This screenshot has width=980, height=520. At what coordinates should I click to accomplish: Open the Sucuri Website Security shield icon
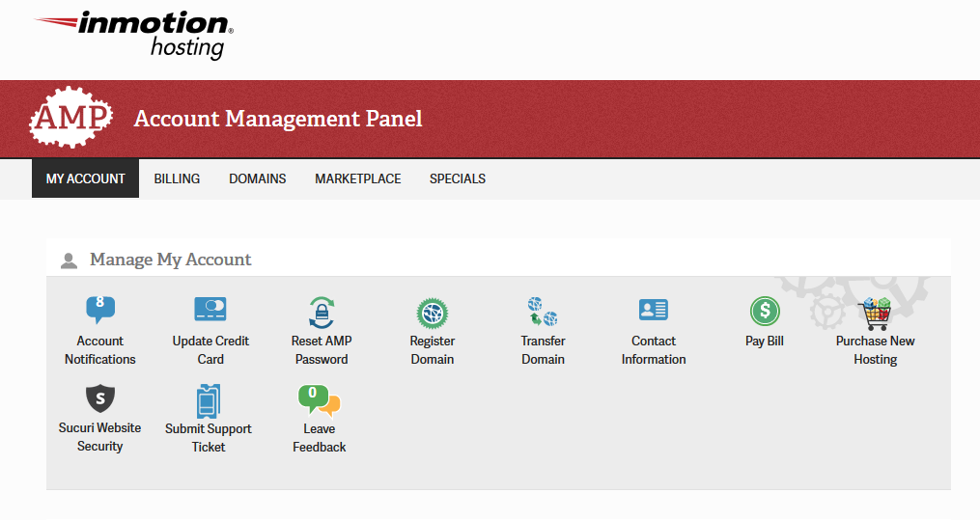coord(100,397)
